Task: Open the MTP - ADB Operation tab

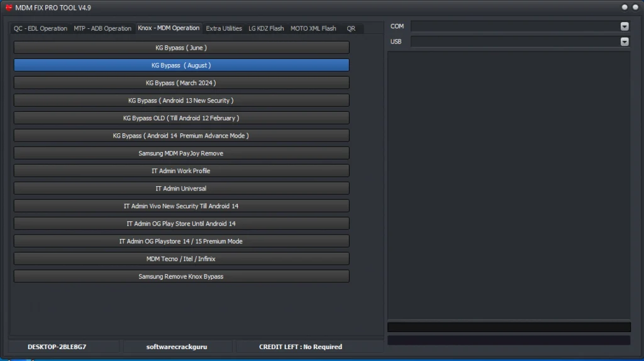Action: point(103,28)
